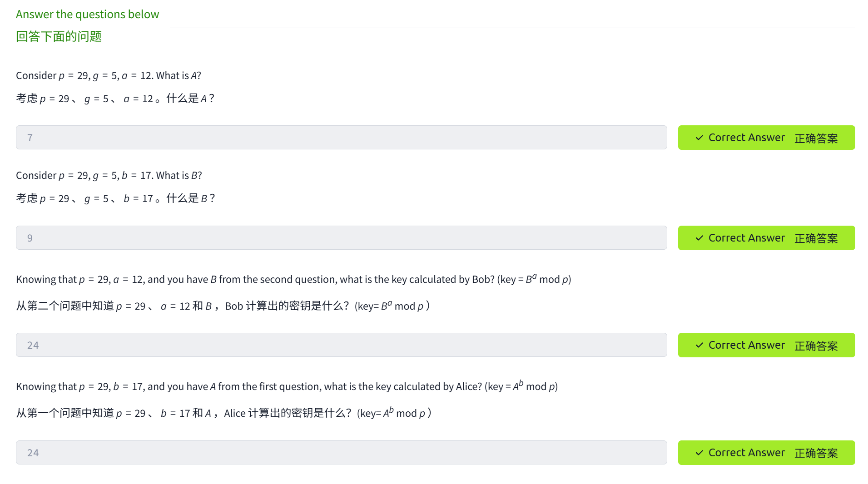This screenshot has width=868, height=484.
Task: Click English question about key calculated by Alice
Action: point(287,386)
